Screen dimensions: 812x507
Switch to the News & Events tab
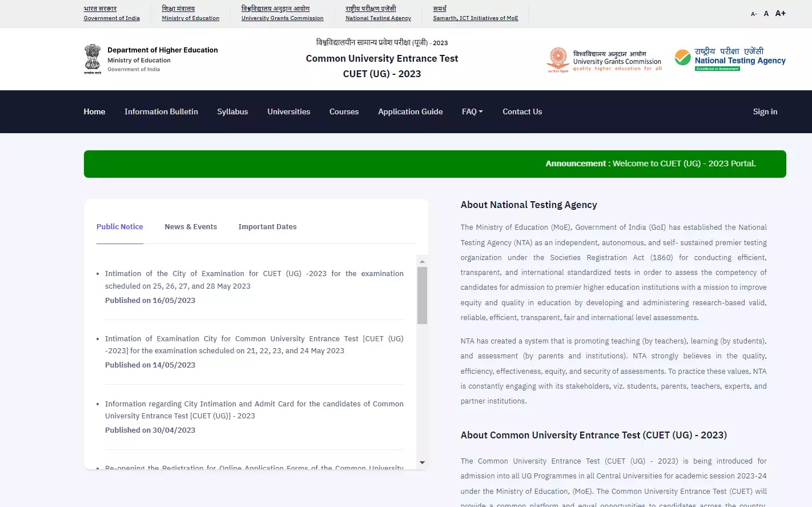tap(191, 226)
